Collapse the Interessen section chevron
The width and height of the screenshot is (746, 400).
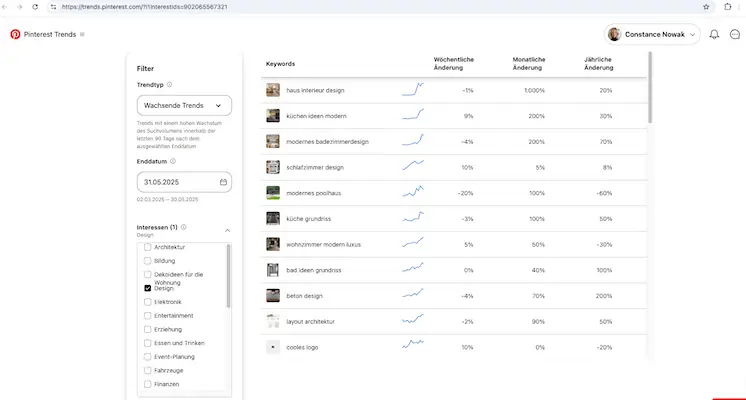click(x=227, y=231)
